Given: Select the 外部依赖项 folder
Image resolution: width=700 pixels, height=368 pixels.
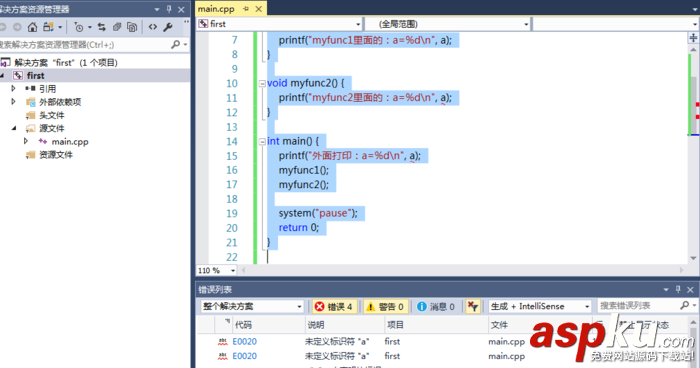Looking at the screenshot, I should pyautogui.click(x=60, y=102).
